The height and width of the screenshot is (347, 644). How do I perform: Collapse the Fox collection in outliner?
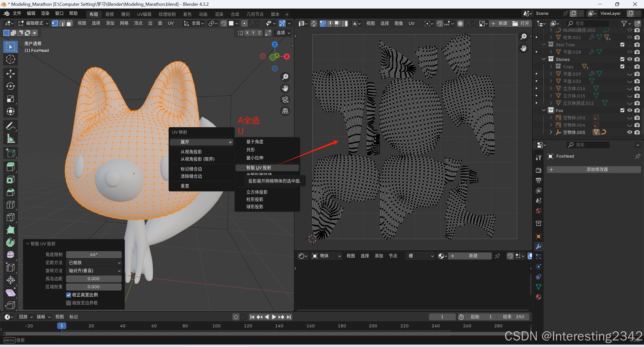coord(544,110)
